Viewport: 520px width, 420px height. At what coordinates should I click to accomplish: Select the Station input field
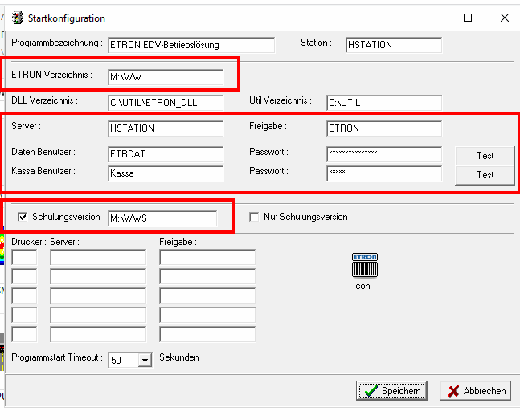tap(393, 45)
